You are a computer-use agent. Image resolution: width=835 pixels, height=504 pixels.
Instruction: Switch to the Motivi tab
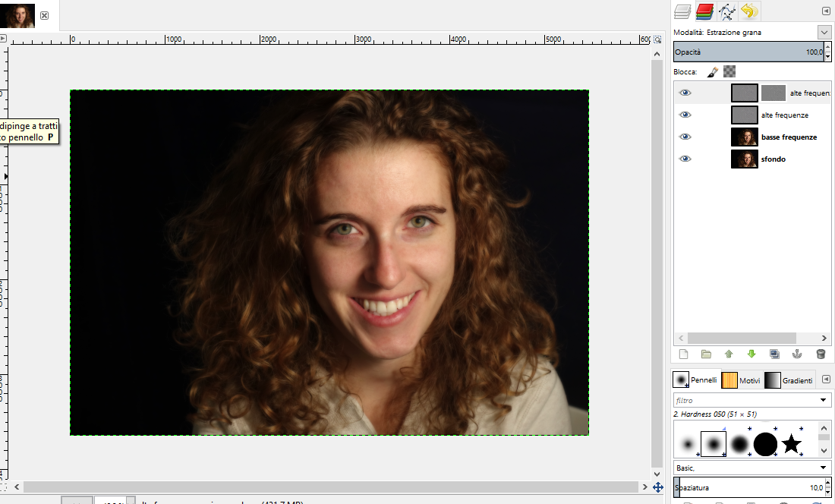(740, 380)
